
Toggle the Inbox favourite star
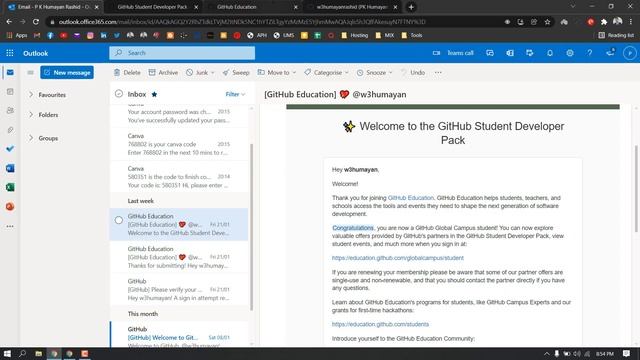tap(154, 94)
